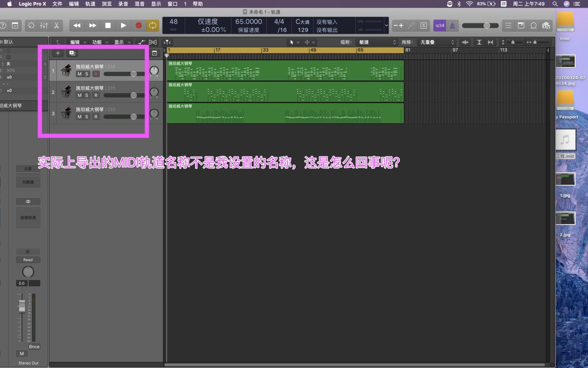The height and width of the screenshot is (368, 588).
Task: Click the 均衡器 EQ button
Action: pos(28,182)
